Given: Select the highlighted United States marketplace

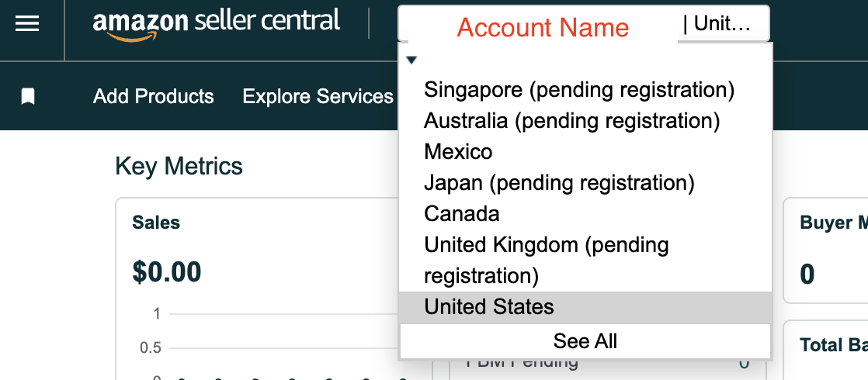Looking at the screenshot, I should point(489,307).
